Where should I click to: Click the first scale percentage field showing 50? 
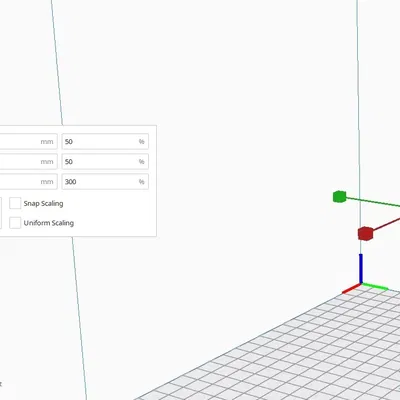point(105,142)
